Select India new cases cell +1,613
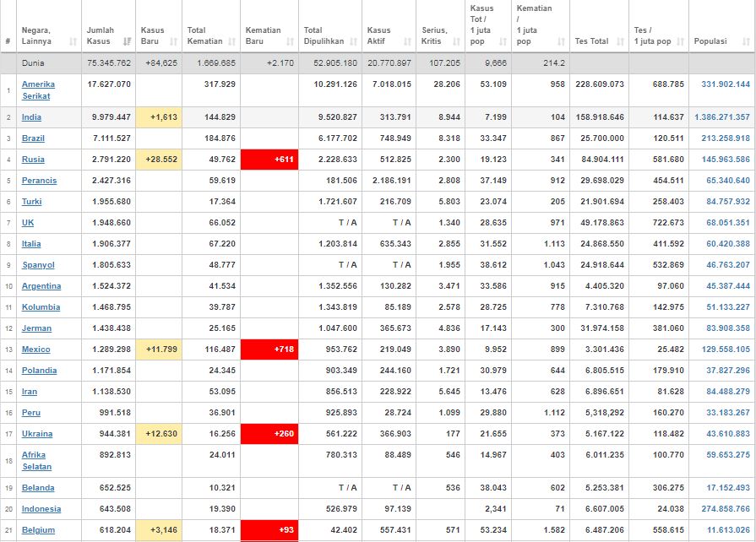This screenshot has width=756, height=542. [159, 117]
